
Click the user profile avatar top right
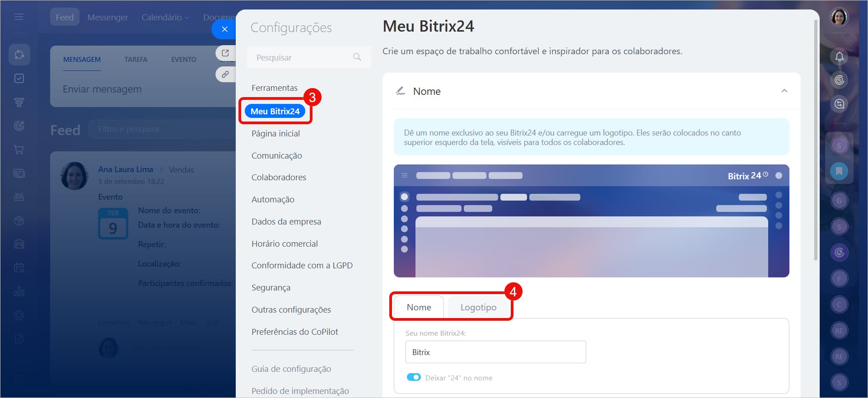(839, 17)
